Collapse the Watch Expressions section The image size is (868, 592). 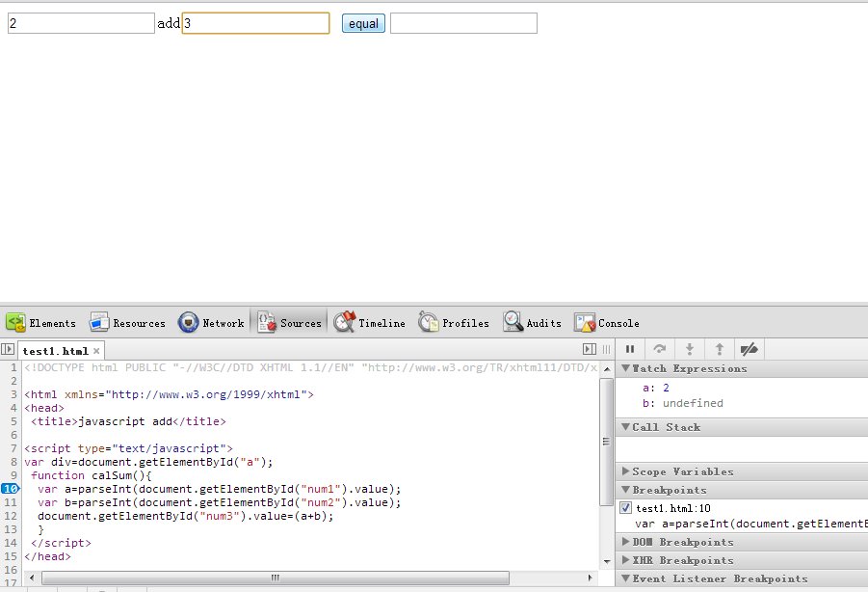tap(625, 368)
